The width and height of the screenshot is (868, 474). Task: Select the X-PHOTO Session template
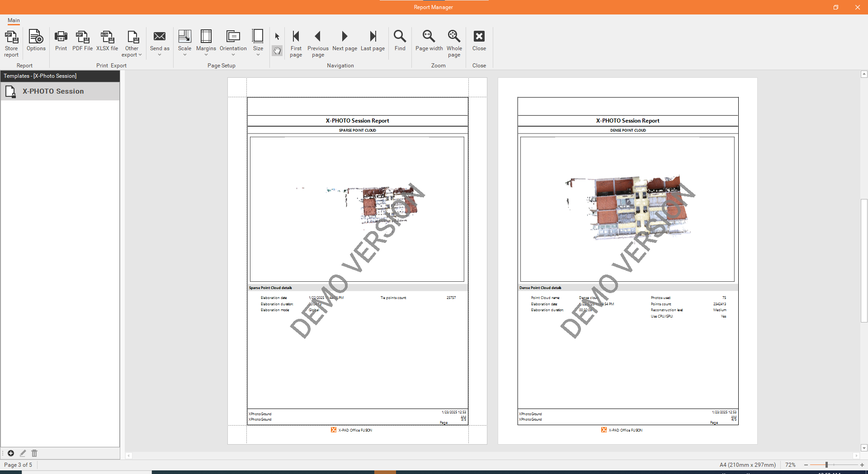coord(53,91)
